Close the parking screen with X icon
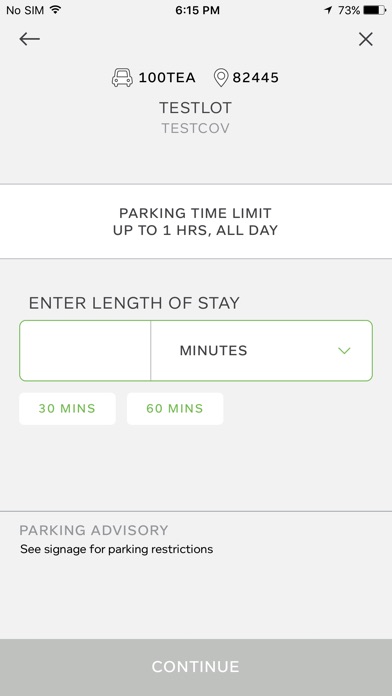The height and width of the screenshot is (696, 392). (366, 39)
